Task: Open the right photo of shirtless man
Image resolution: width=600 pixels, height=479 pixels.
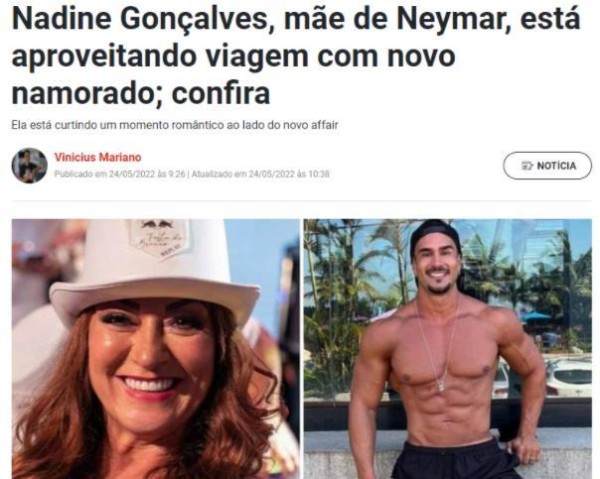Action: [x=448, y=349]
